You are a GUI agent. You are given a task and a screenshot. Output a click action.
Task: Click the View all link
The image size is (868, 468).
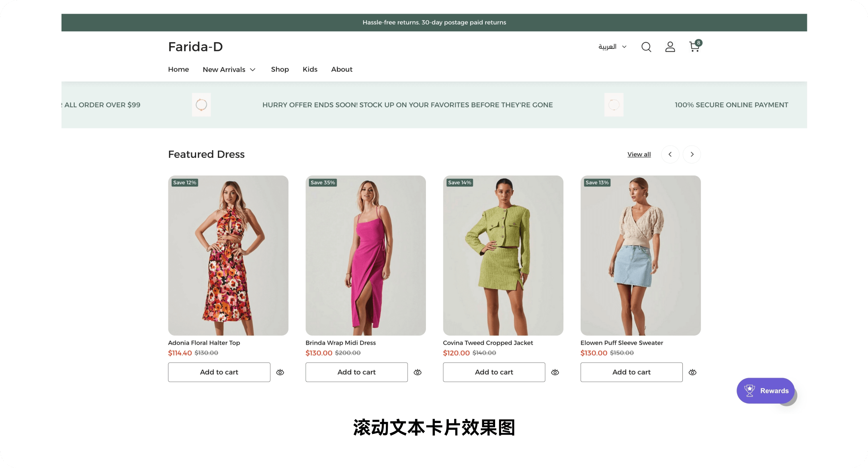pos(639,154)
